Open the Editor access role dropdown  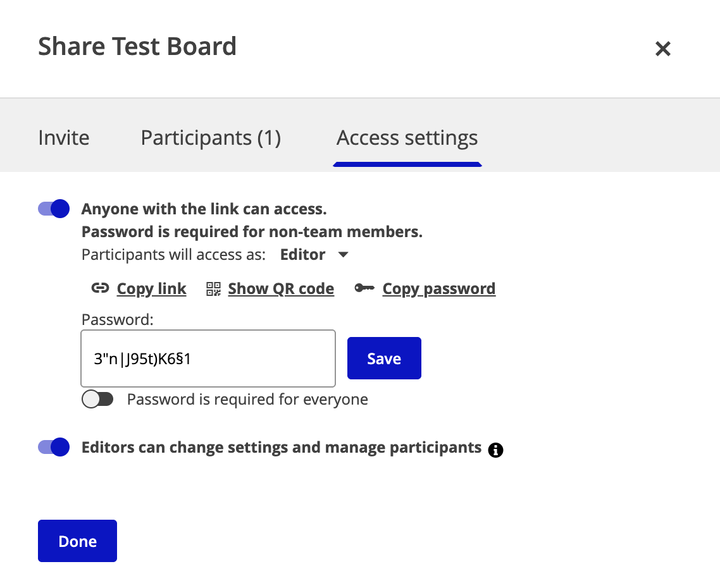click(303, 255)
